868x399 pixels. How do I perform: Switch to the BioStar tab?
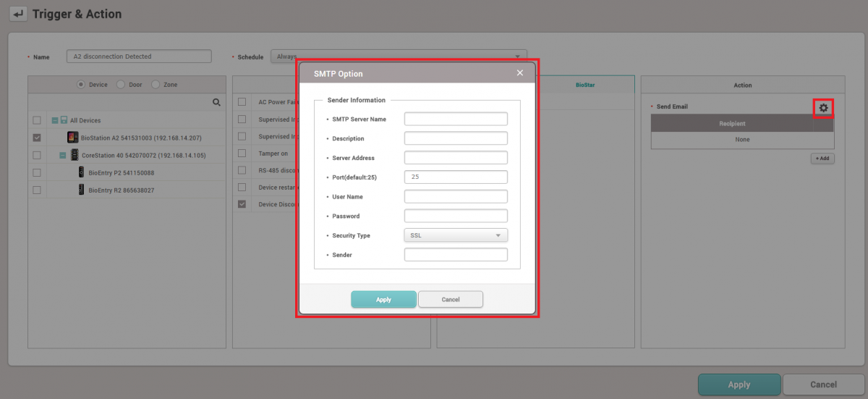click(585, 85)
